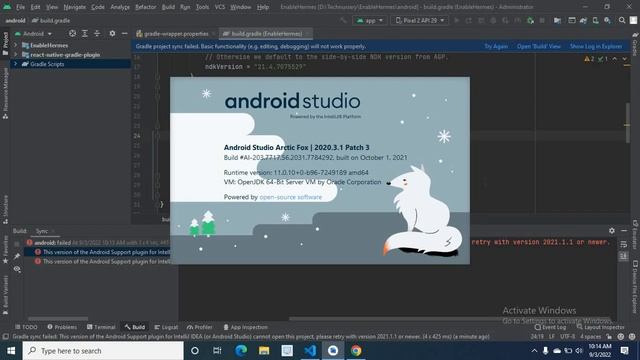Select build.gradle (EnableHermes) editor tab
Screen dimensions: 640x360
tap(266, 34)
